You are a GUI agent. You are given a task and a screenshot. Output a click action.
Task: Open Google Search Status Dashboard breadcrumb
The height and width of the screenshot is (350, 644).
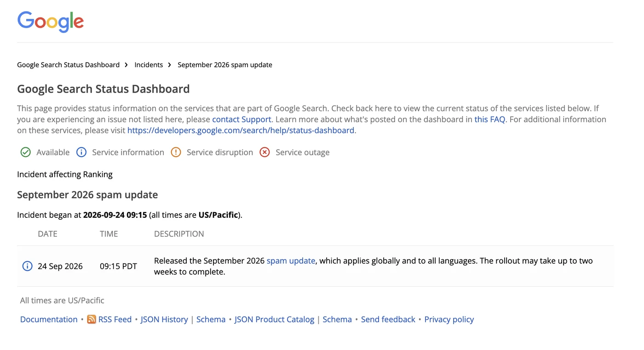(x=68, y=65)
